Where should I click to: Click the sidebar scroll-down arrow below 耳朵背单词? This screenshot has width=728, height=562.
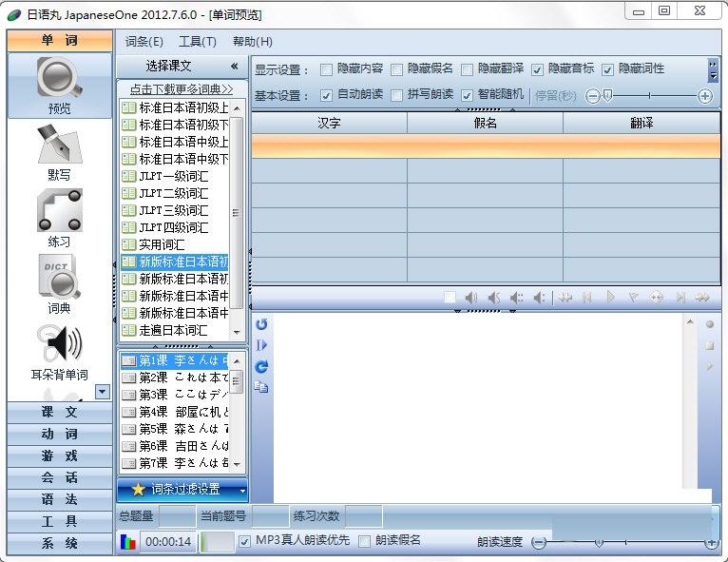[102, 392]
